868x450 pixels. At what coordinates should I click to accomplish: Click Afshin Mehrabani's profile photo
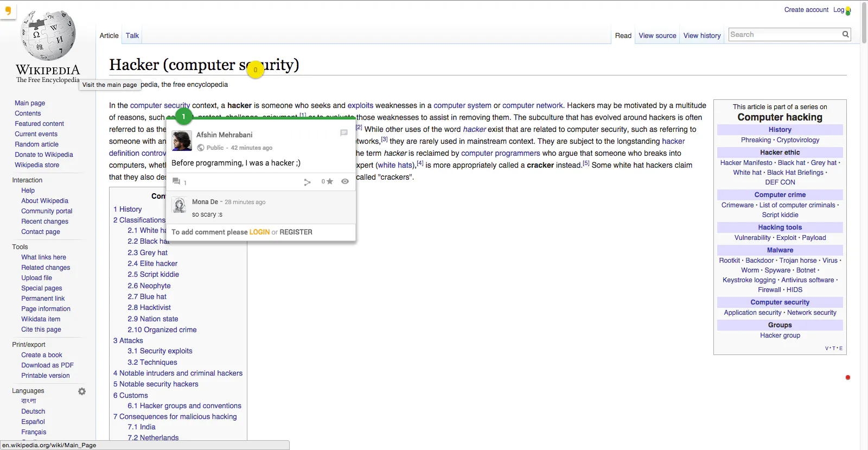click(x=182, y=141)
